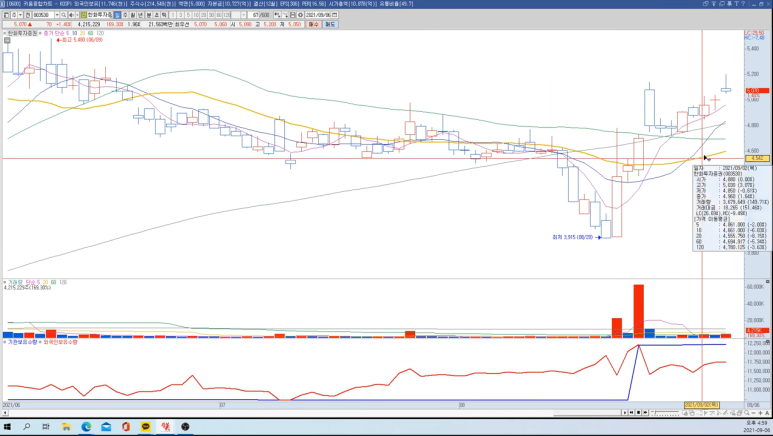Click the plus zoom-in icon at bottom right
773x436 pixels.
(760, 413)
